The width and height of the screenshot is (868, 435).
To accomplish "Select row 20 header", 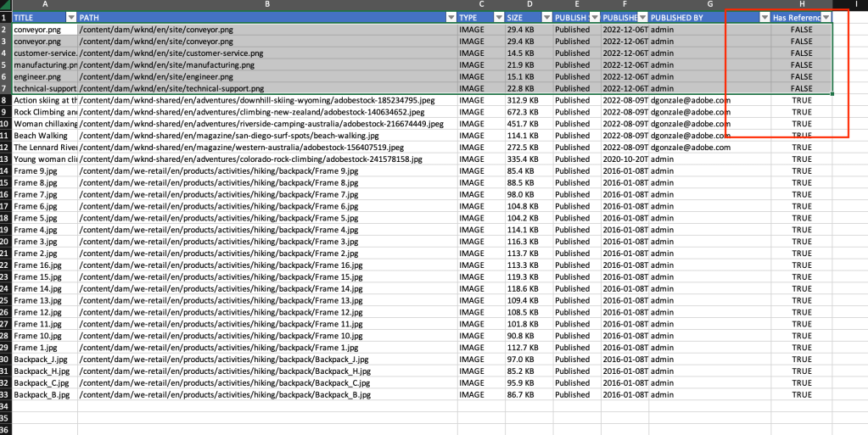I will (x=5, y=242).
